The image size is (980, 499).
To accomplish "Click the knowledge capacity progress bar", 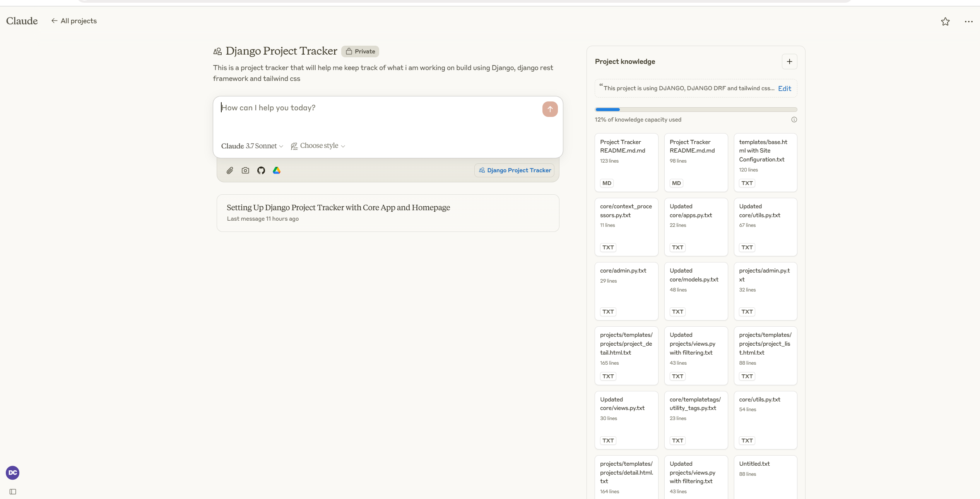I will (x=696, y=110).
